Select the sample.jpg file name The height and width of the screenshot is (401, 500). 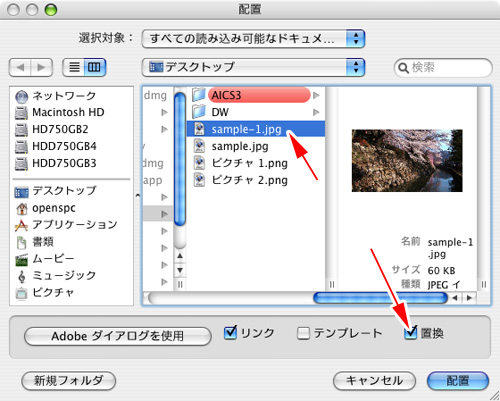click(240, 146)
